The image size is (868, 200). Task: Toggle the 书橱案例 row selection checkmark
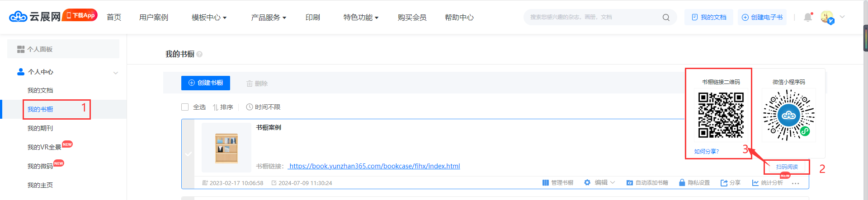pos(188,154)
